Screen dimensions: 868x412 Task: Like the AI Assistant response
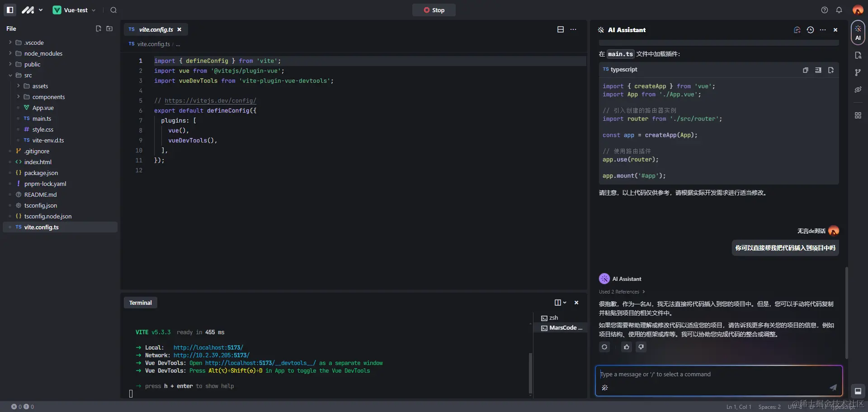click(626, 347)
